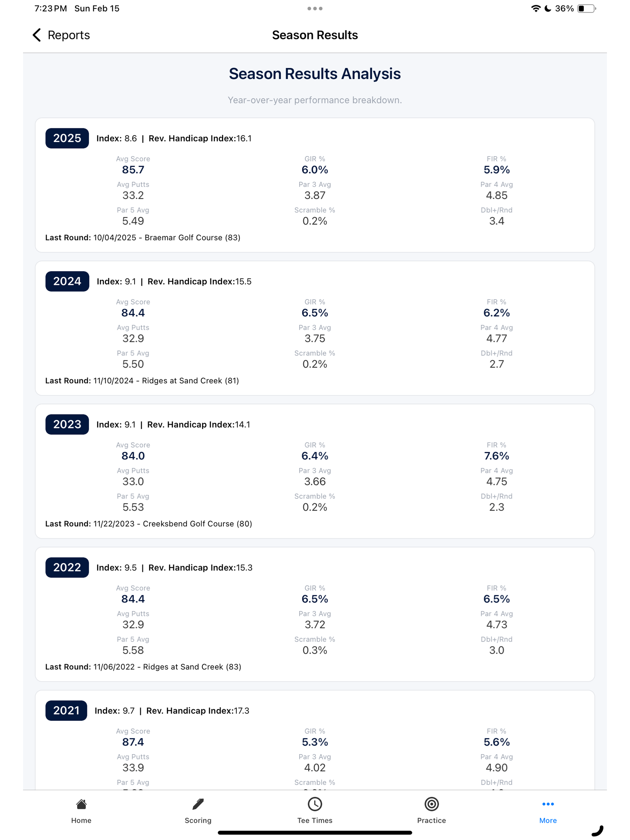Viewport: 630px width, 840px height.
Task: Tap the Home icon in the bottom bar
Action: click(x=81, y=804)
